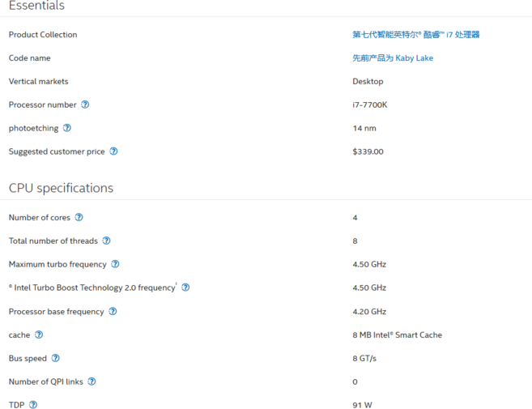Show Processor base frequency help icon
This screenshot has height=409, width=532.
(113, 311)
